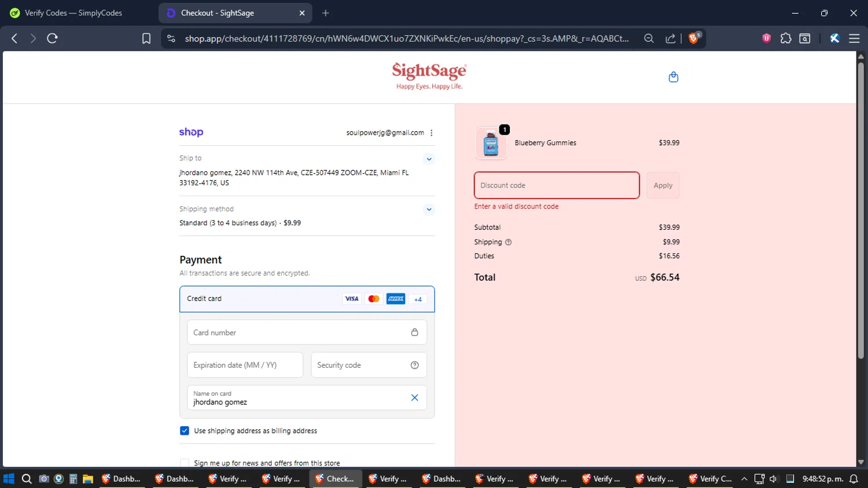Viewport: 868px width, 488px height.
Task: Close the Checkout - SightSage tab
Action: (302, 13)
